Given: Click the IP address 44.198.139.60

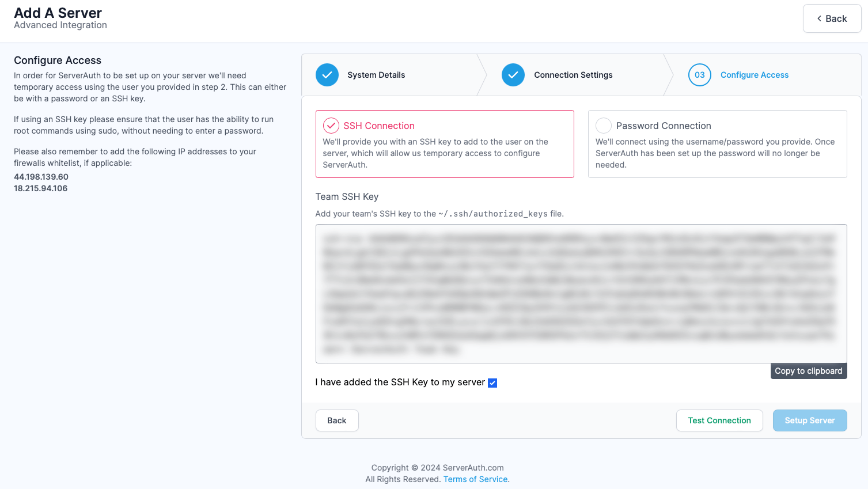Looking at the screenshot, I should click(x=41, y=177).
